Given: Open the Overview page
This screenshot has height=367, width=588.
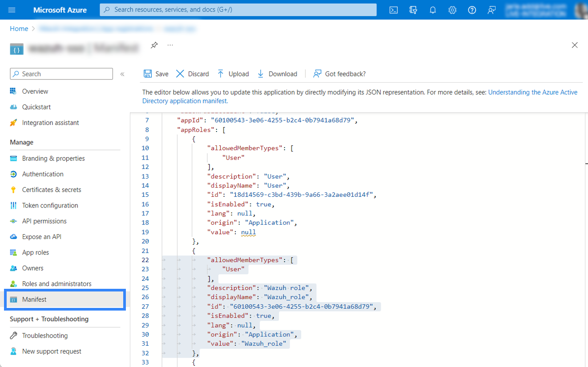Looking at the screenshot, I should [x=35, y=91].
